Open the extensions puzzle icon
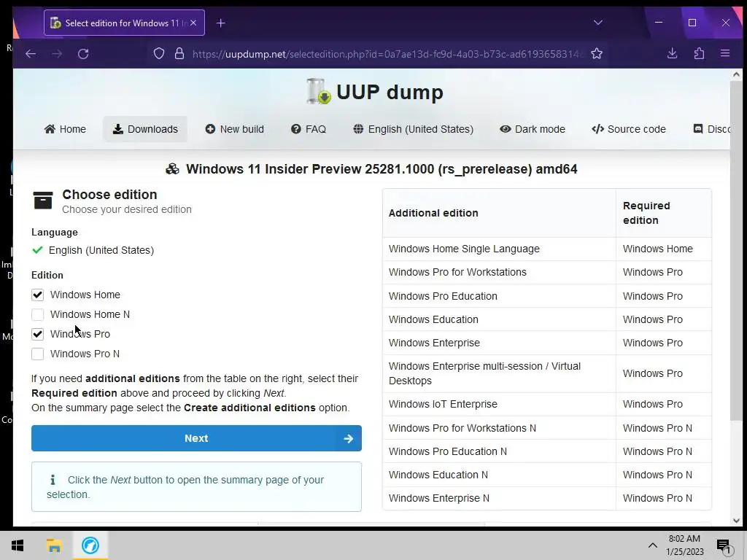 coord(699,53)
